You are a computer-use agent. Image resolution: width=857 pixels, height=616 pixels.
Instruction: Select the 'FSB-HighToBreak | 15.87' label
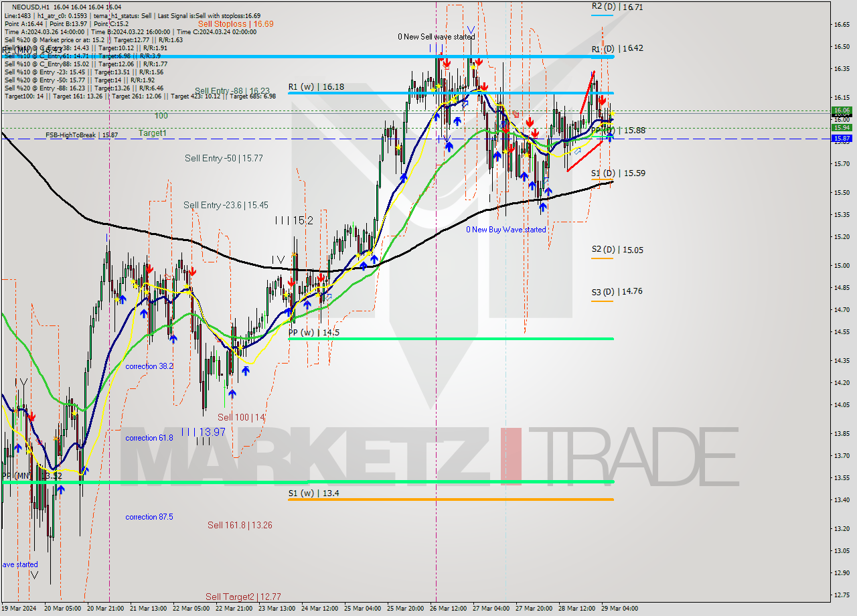(x=82, y=135)
